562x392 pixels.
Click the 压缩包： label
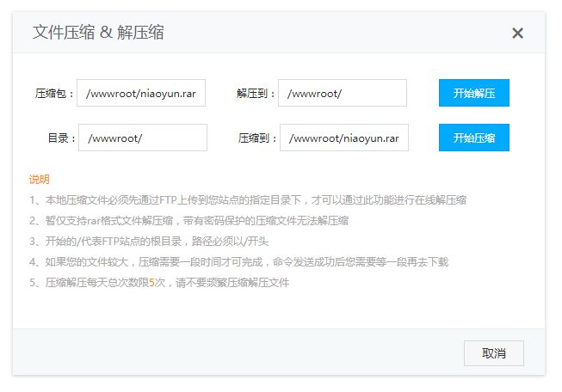[x=54, y=94]
